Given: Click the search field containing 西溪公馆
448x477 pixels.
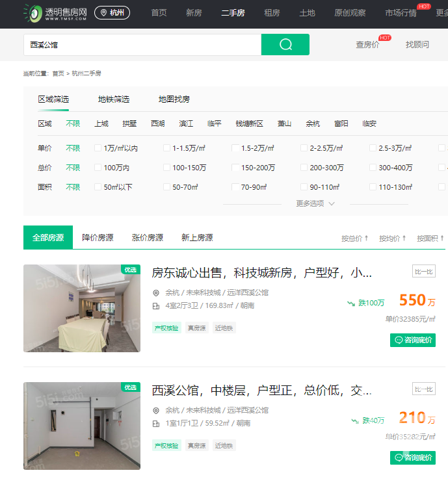Looking at the screenshot, I should pos(142,45).
